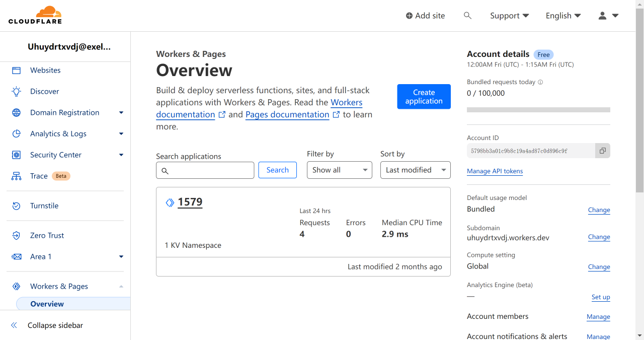
Task: Click the Analytics & Logs pie-chart icon
Action: tap(17, 134)
